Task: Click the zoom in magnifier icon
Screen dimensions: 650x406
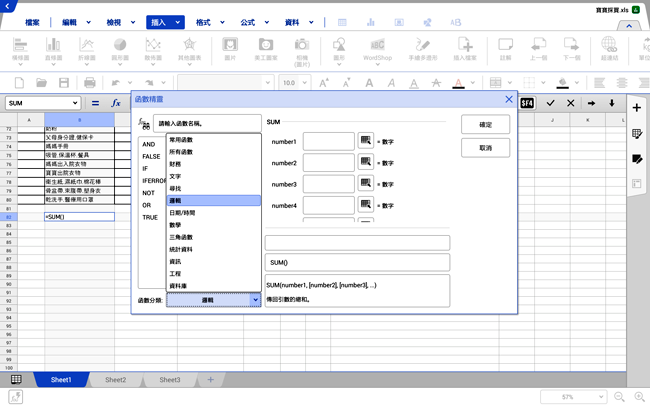Action: pyautogui.click(x=638, y=397)
